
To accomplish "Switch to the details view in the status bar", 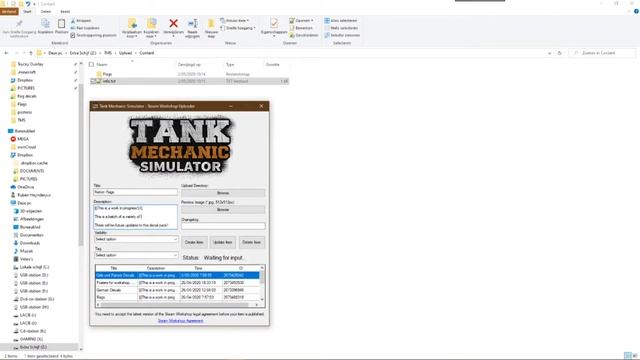I will pos(628,356).
